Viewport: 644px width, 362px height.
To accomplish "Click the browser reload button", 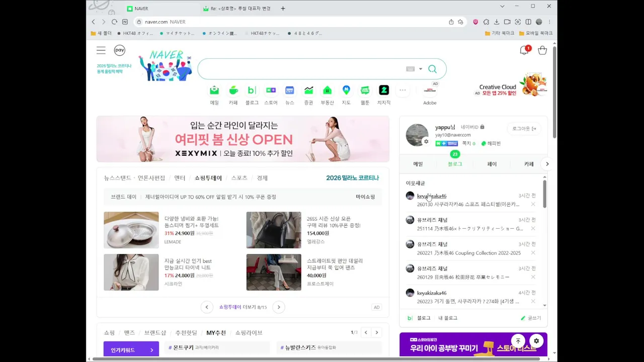I will (114, 22).
